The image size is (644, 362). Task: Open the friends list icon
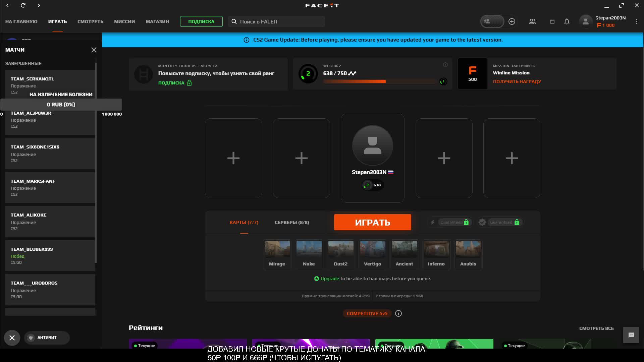pyautogui.click(x=532, y=21)
